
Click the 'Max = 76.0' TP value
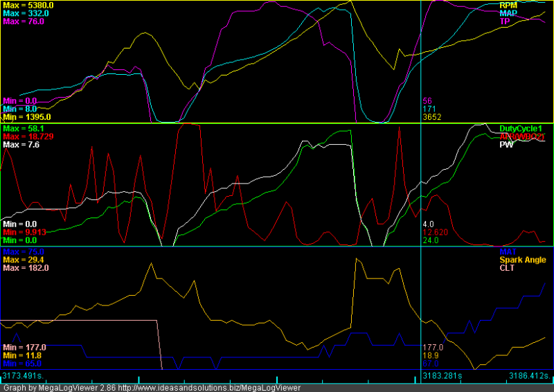tap(24, 21)
